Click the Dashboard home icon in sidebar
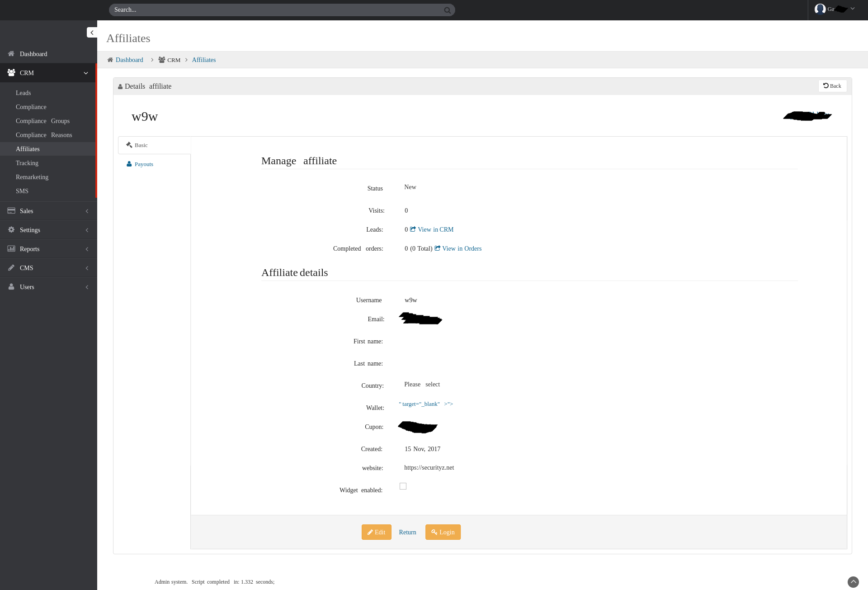 point(11,54)
